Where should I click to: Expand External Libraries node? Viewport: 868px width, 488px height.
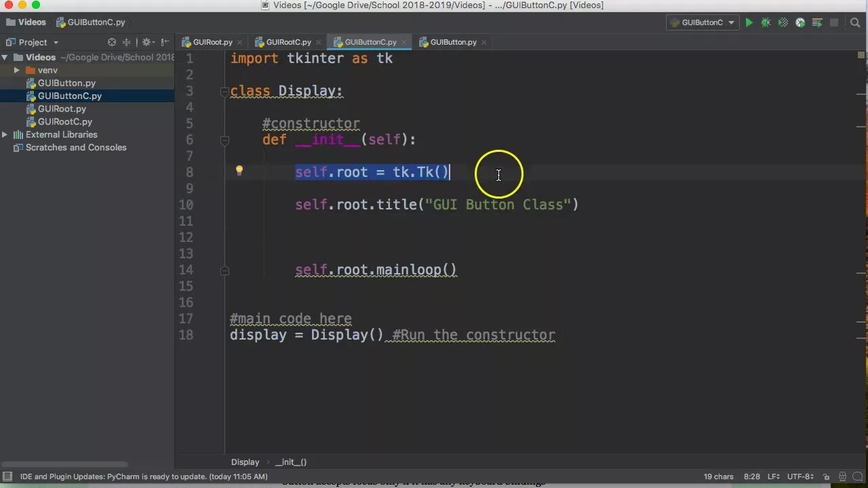coord(5,135)
